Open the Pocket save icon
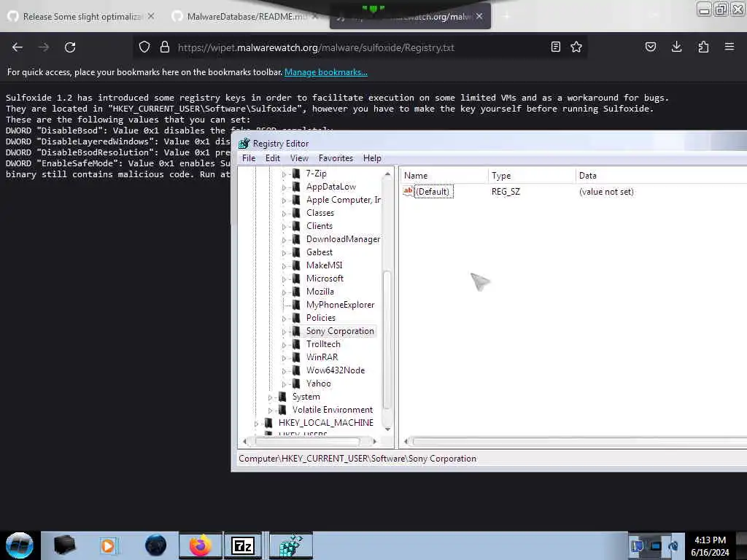747x560 pixels. [x=650, y=47]
